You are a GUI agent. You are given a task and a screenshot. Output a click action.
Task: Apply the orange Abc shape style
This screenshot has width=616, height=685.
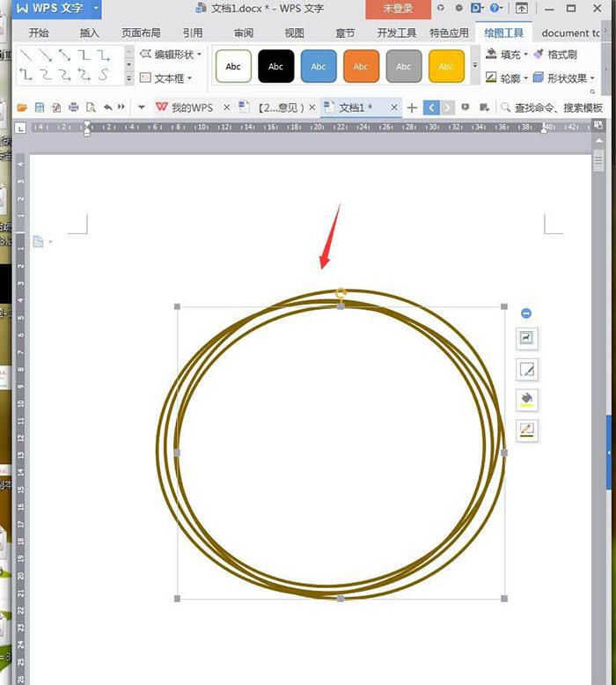point(361,66)
